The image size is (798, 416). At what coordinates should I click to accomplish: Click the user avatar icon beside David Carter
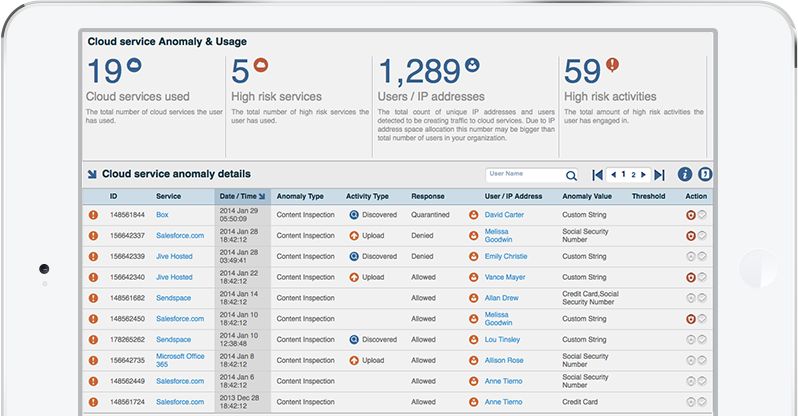[474, 215]
